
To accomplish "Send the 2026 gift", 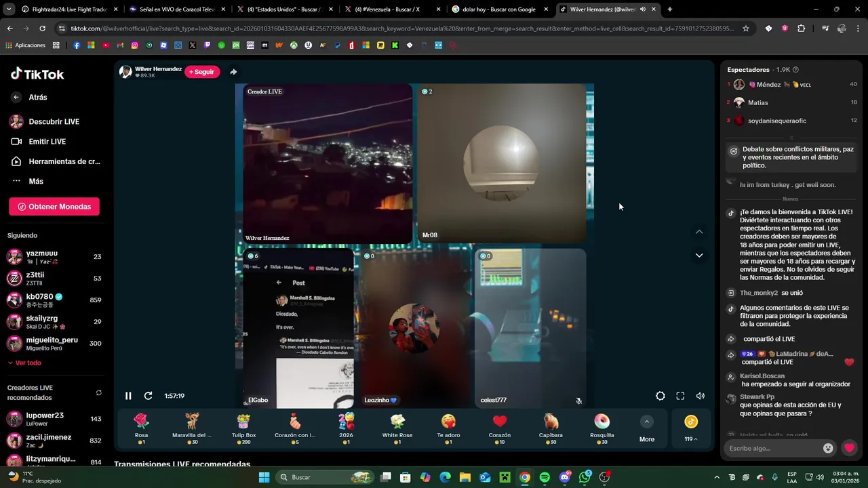I will pyautogui.click(x=346, y=428).
